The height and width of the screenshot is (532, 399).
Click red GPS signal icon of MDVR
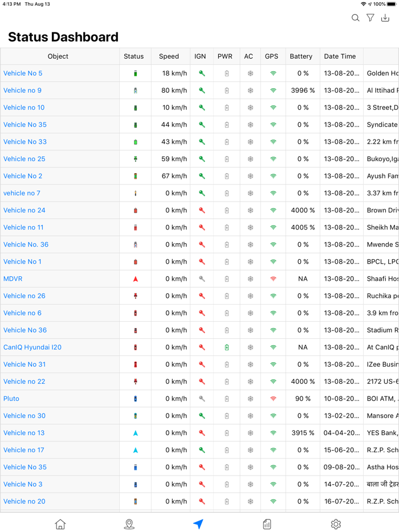(273, 279)
